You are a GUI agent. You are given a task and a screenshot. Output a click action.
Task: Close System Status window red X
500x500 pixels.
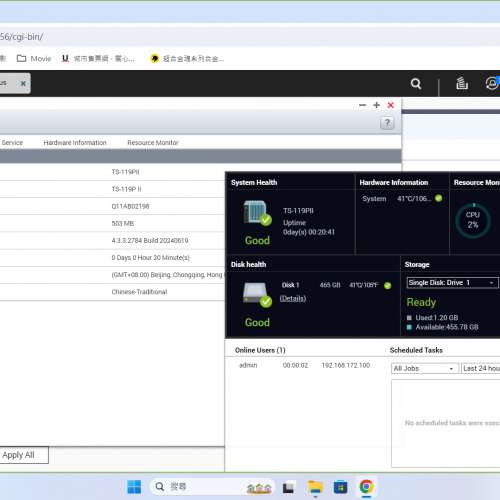[x=391, y=105]
